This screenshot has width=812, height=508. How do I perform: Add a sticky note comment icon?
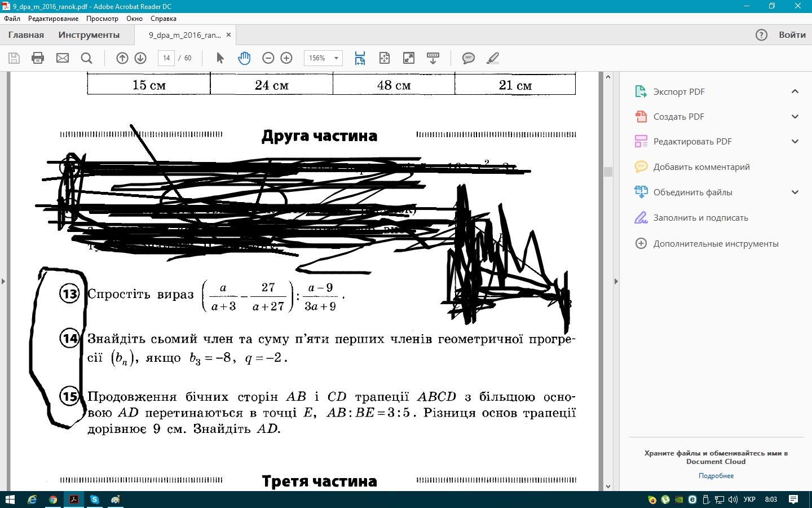coord(469,58)
